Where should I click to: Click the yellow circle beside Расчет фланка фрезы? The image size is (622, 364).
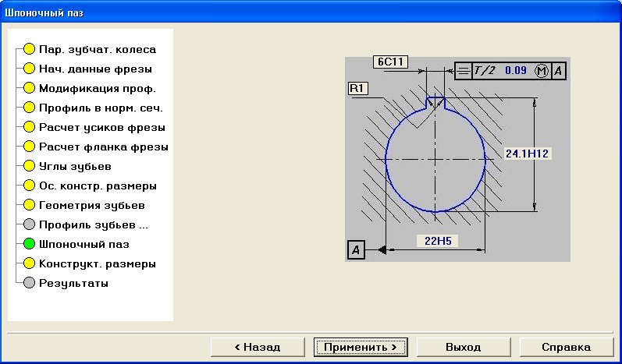click(29, 147)
